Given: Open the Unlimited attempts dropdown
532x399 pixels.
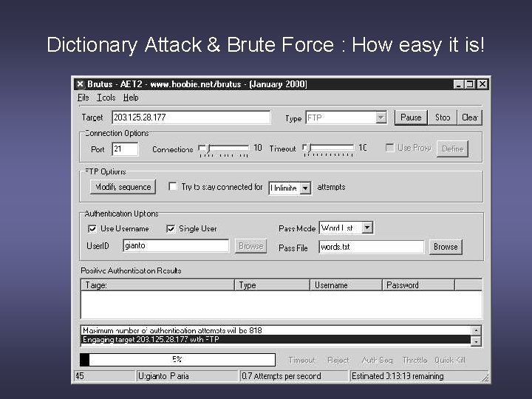Looking at the screenshot, I should 305,188.
